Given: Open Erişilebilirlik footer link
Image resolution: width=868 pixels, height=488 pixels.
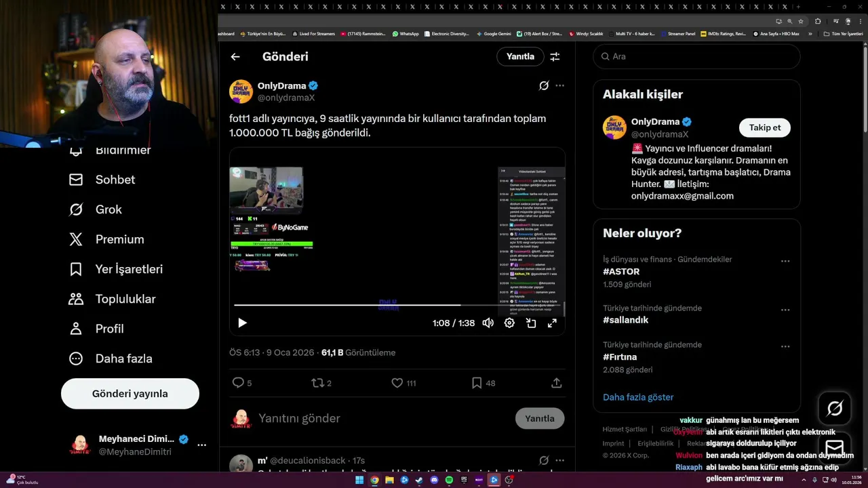Looking at the screenshot, I should click(x=656, y=443).
